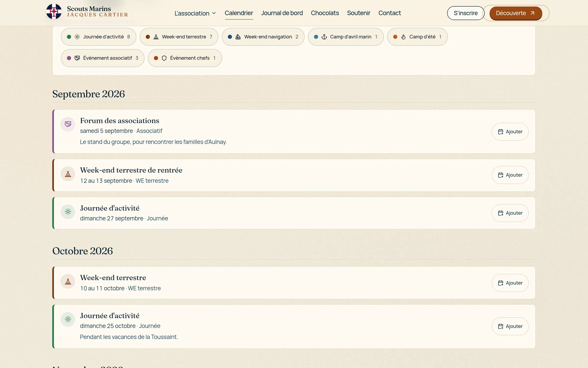
Task: Click the Scouts Marins logo emblem
Action: click(54, 11)
